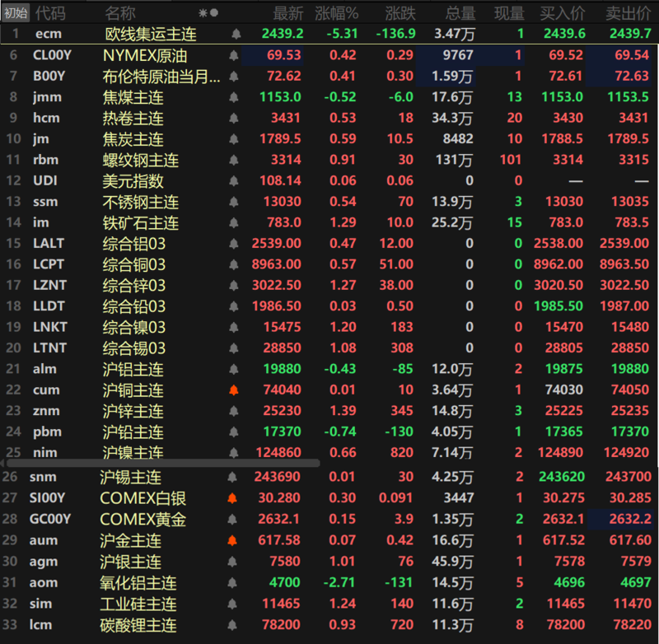Click the bell icon on NYMEX原油 row
Screen dimensions: 659x644
(x=233, y=56)
